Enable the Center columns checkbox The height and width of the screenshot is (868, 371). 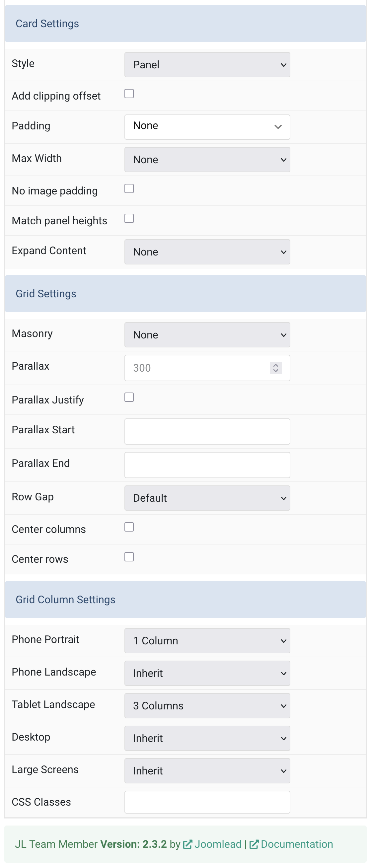[129, 527]
